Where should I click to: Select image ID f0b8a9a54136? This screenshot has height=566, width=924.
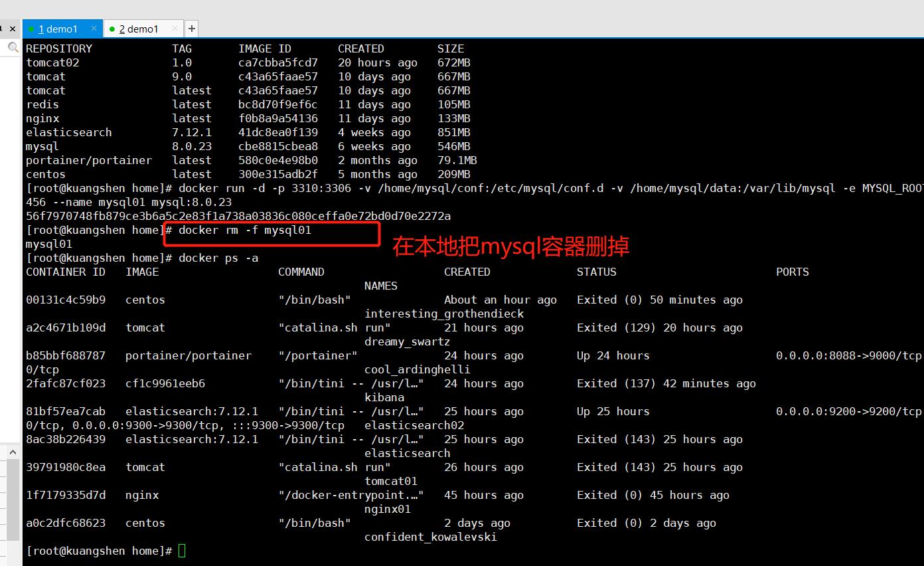click(278, 118)
